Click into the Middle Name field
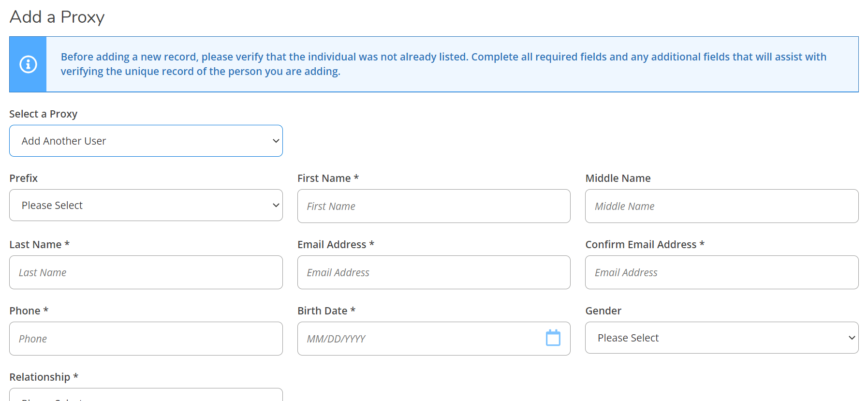This screenshot has width=868, height=401. (x=721, y=206)
